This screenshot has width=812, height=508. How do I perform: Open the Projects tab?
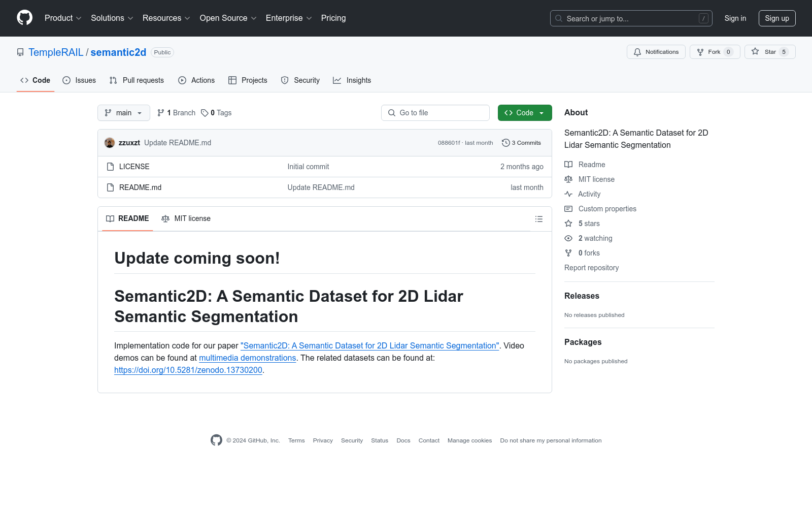248,80
